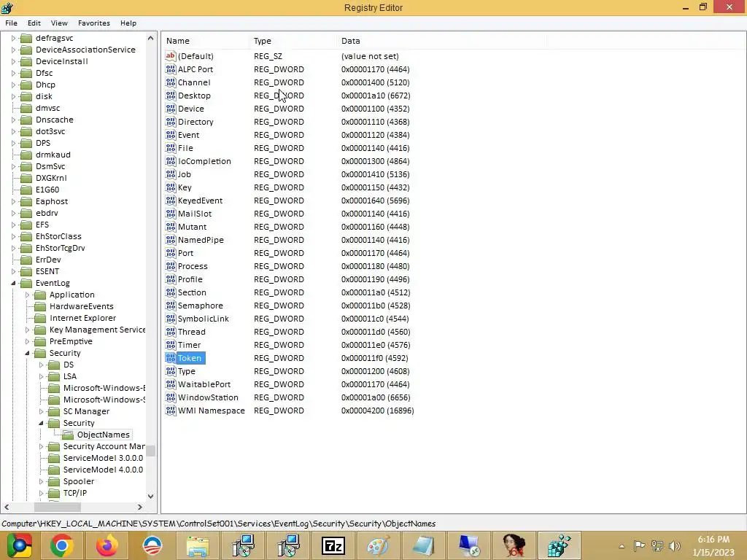Launch Firefox from the taskbar
The image size is (747, 560).
coord(107,545)
